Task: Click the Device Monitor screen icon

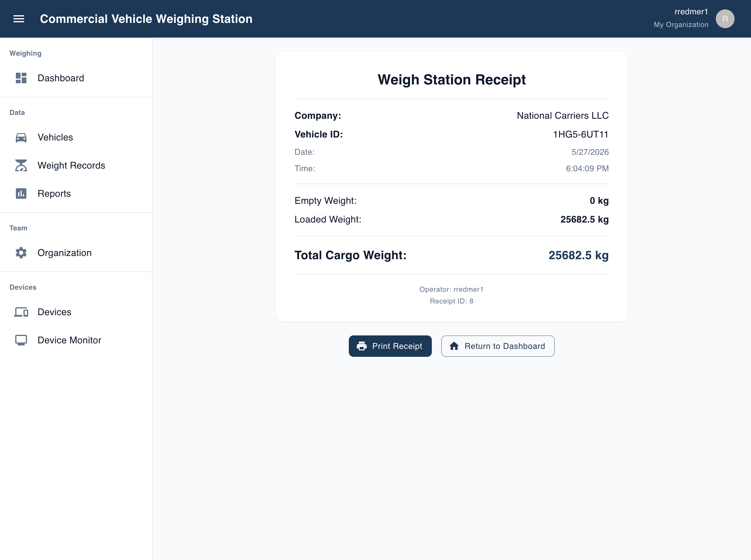Action: (x=21, y=340)
